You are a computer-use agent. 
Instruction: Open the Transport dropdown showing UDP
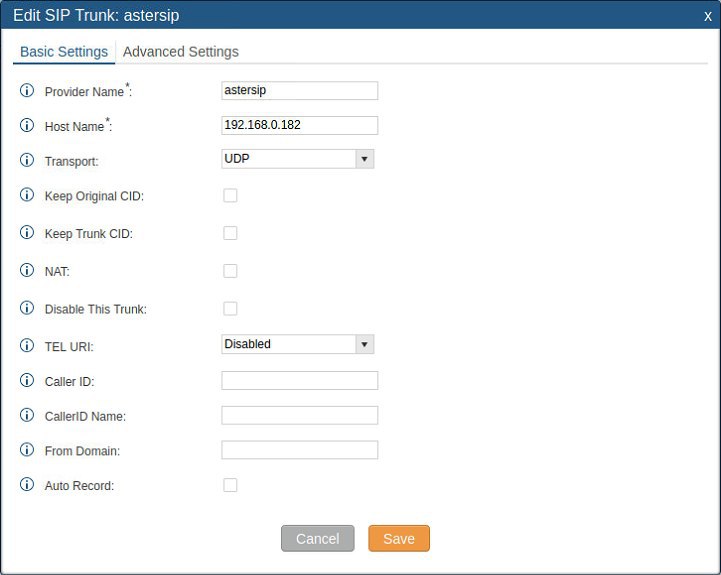298,159
